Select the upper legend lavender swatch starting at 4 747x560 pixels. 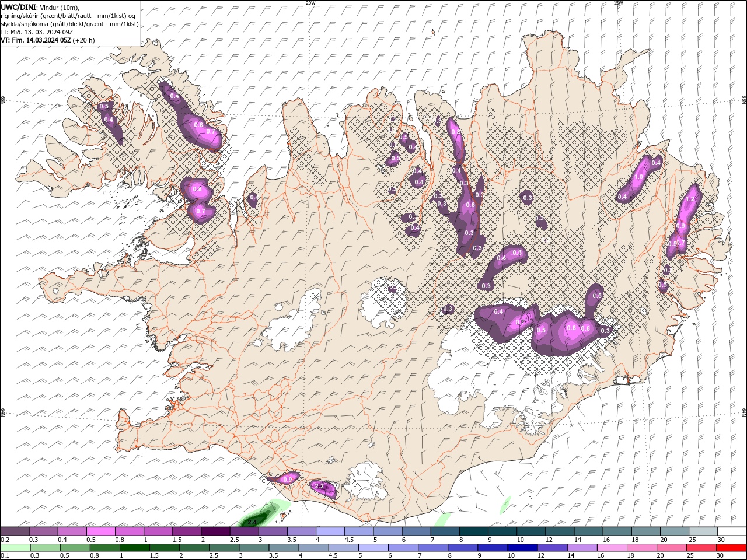pyautogui.click(x=330, y=531)
